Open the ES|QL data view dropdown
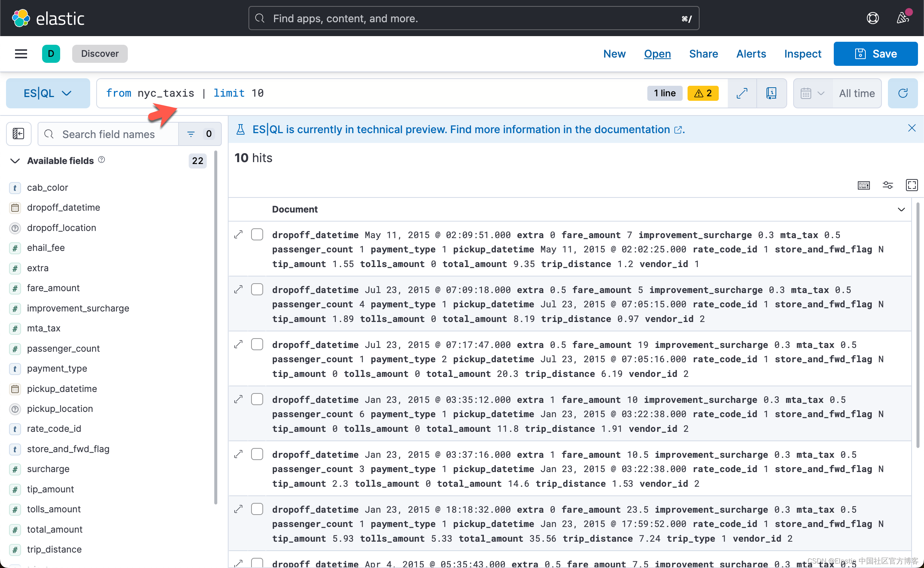This screenshot has height=568, width=924. tap(48, 93)
